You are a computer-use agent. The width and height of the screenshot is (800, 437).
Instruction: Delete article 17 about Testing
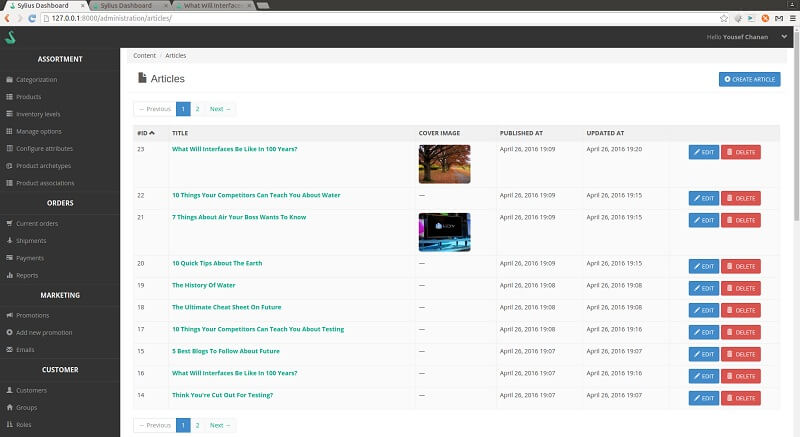(x=741, y=332)
